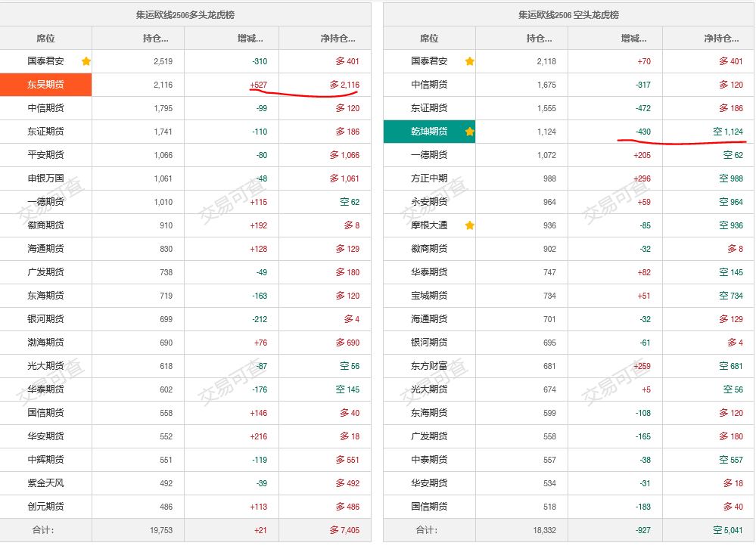Click 乾坤期货 change value -430
Screen dimensions: 756x546
[642, 132]
